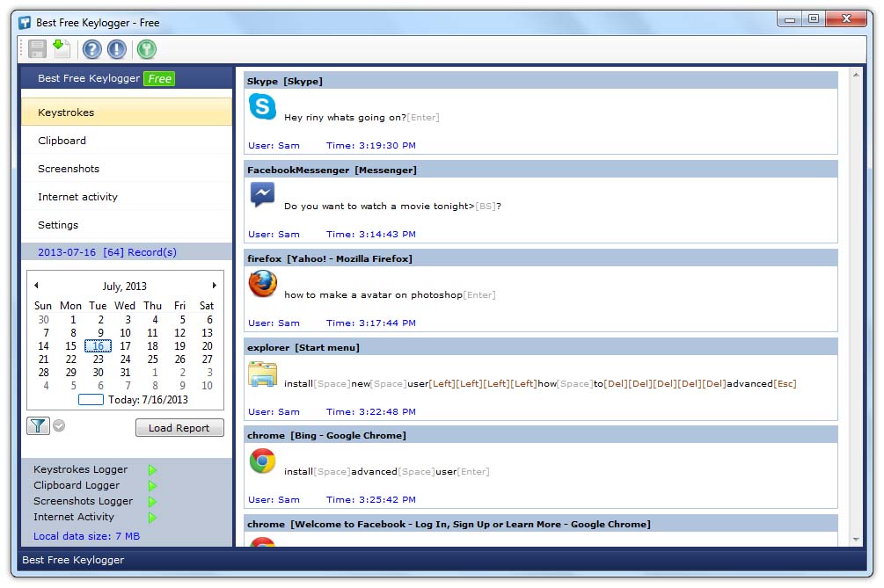Toggle Keystrokes Logger play arrow

tap(152, 469)
